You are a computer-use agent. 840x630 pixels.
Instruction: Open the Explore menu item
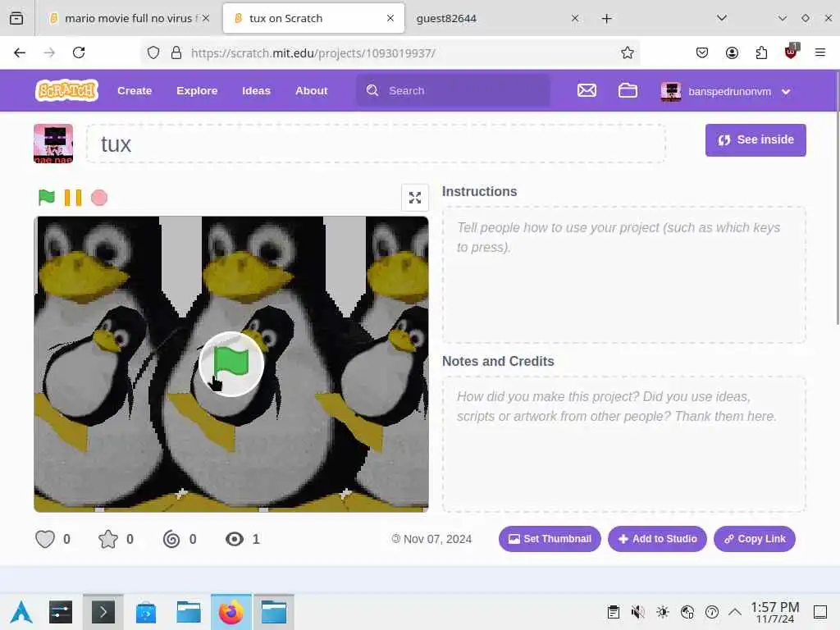click(x=197, y=90)
